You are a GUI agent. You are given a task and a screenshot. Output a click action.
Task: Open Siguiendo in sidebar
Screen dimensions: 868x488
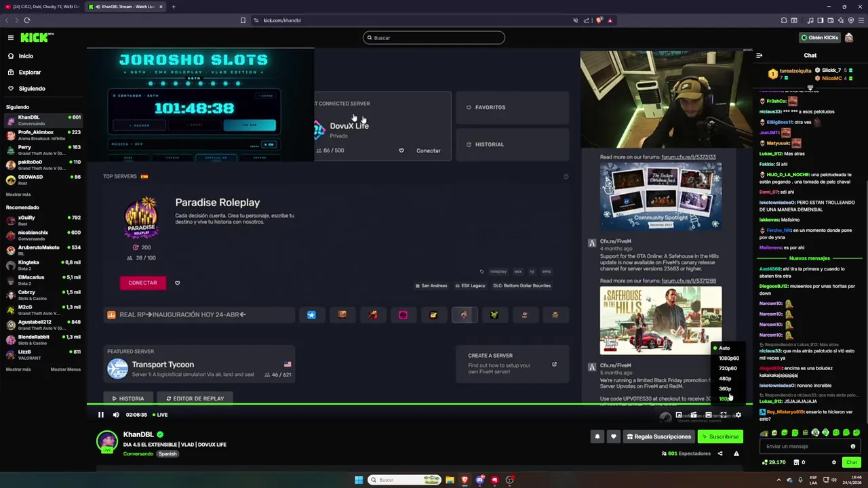[x=31, y=89]
